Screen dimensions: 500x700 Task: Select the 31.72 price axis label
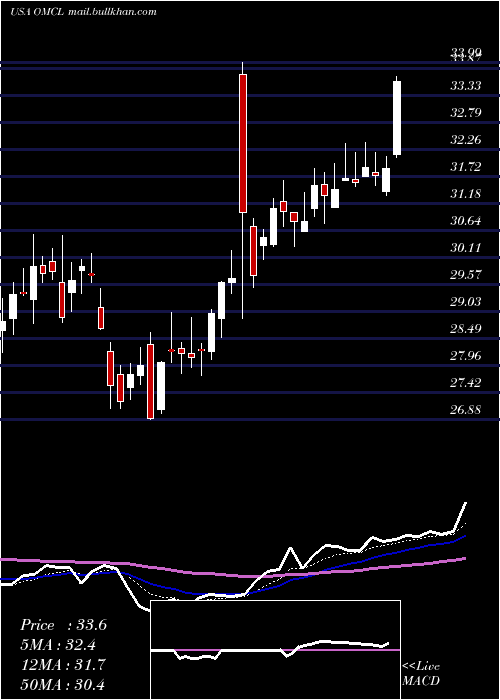click(x=466, y=167)
